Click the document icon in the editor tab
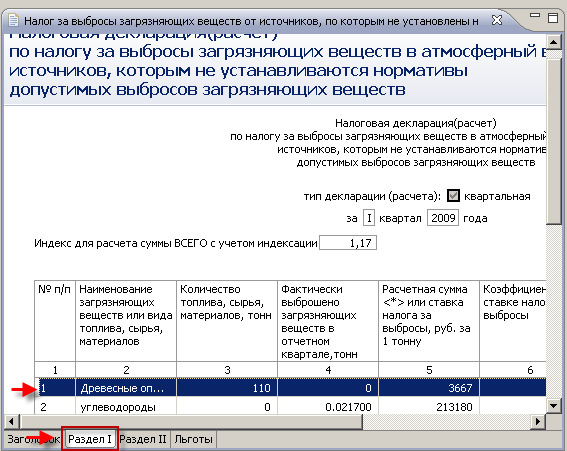567x451 pixels. click(x=13, y=20)
